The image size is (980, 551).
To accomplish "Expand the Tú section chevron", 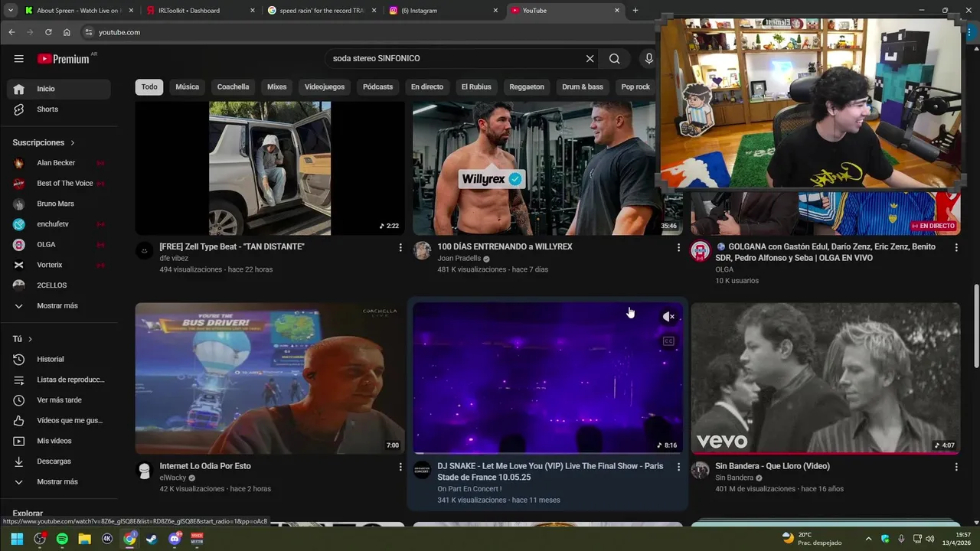I will click(x=30, y=339).
